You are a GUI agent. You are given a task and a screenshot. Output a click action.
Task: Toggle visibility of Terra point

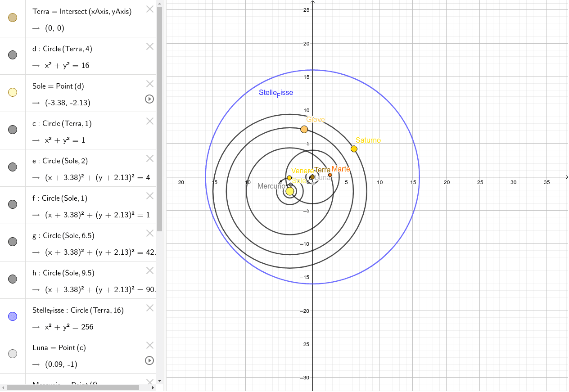(x=13, y=18)
